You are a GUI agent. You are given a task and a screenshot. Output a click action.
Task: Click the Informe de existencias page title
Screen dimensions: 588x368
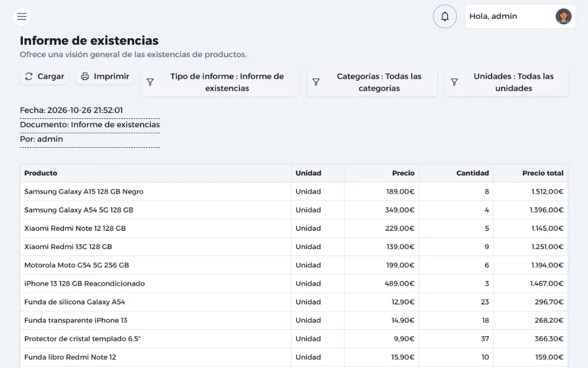(x=89, y=41)
